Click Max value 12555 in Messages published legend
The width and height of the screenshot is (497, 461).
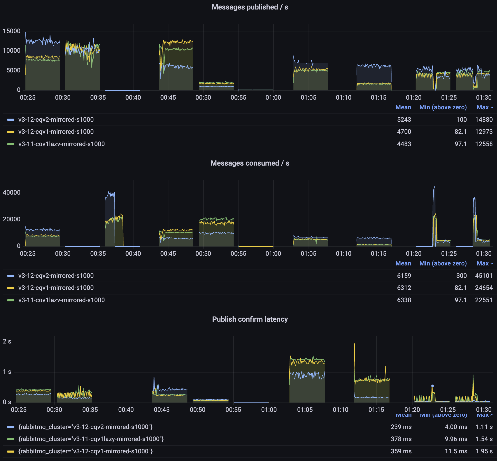[x=484, y=144]
